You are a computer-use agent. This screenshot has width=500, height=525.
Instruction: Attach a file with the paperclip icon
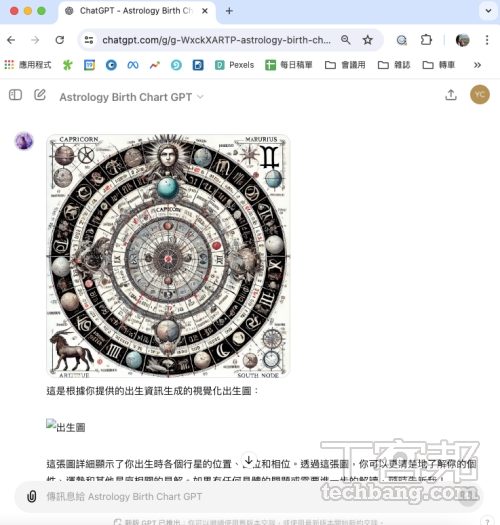tap(31, 497)
